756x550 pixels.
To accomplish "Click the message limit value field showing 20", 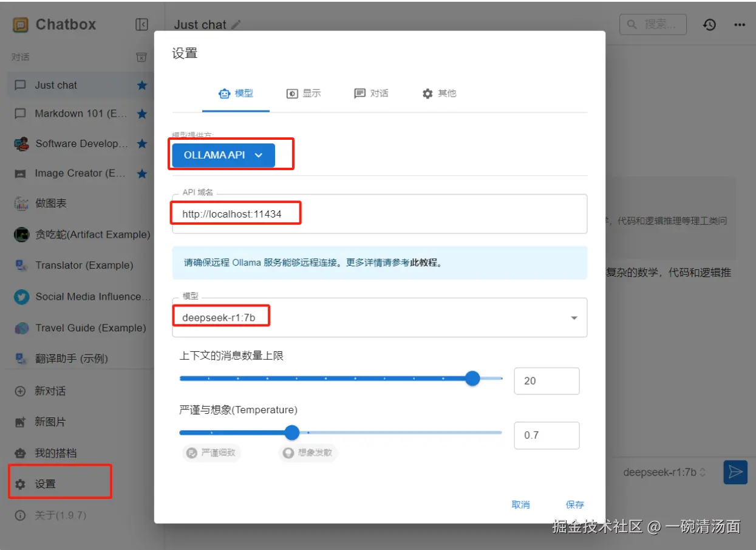I will 547,381.
